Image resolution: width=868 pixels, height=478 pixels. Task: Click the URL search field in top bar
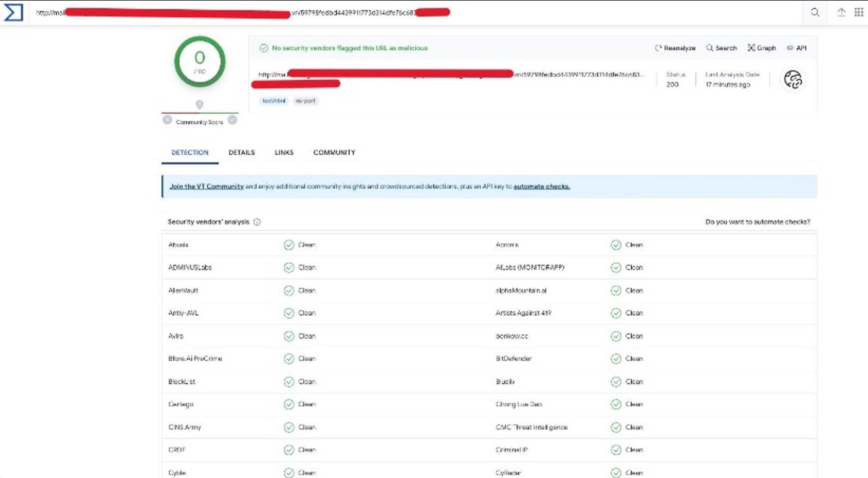point(415,12)
